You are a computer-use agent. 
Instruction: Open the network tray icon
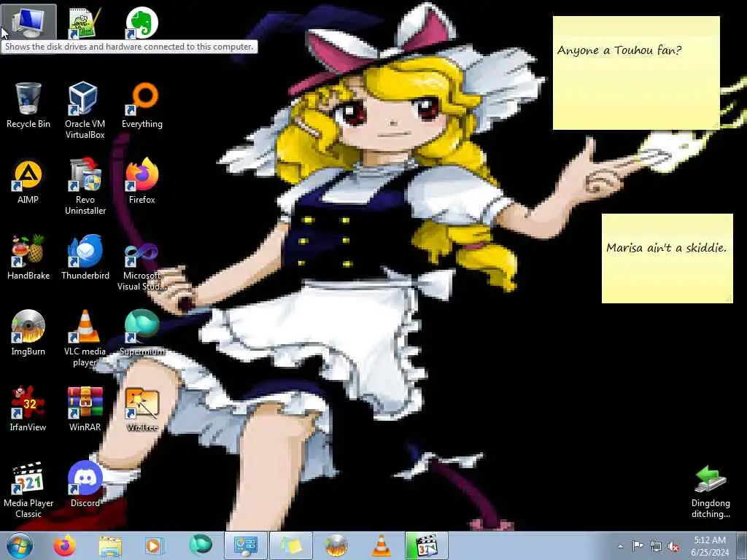[656, 546]
